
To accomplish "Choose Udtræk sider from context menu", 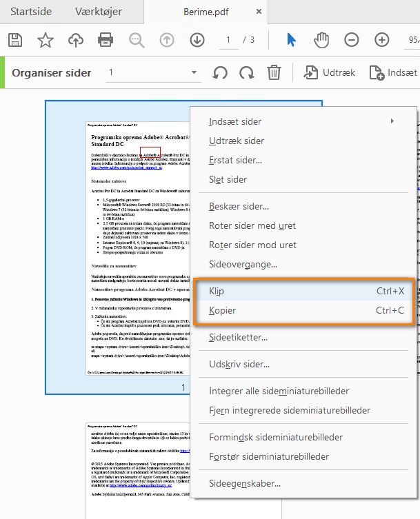I will click(x=303, y=141).
